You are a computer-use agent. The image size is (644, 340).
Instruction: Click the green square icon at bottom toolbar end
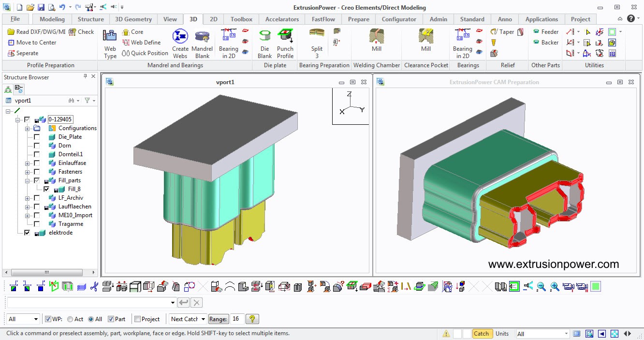pyautogui.click(x=596, y=287)
